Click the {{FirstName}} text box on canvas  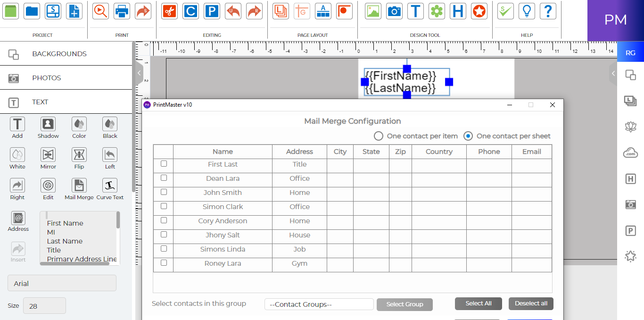tap(407, 82)
